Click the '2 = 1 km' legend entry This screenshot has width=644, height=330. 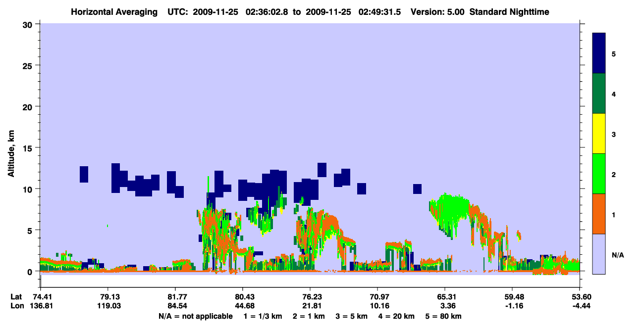[309, 316]
